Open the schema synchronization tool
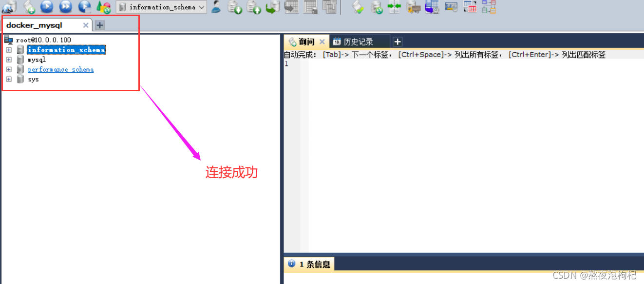The height and width of the screenshot is (284, 644). 395,7
